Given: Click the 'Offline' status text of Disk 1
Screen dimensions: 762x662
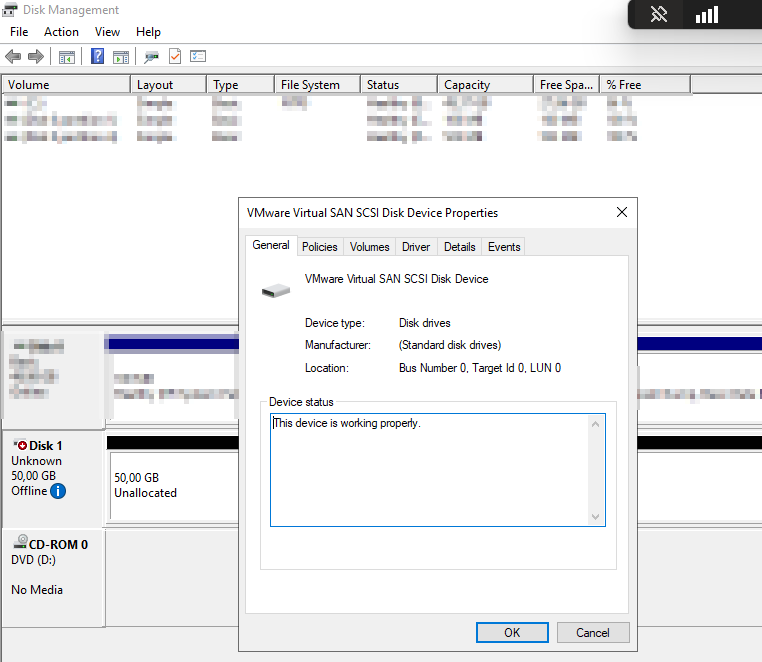Looking at the screenshot, I should tap(29, 491).
